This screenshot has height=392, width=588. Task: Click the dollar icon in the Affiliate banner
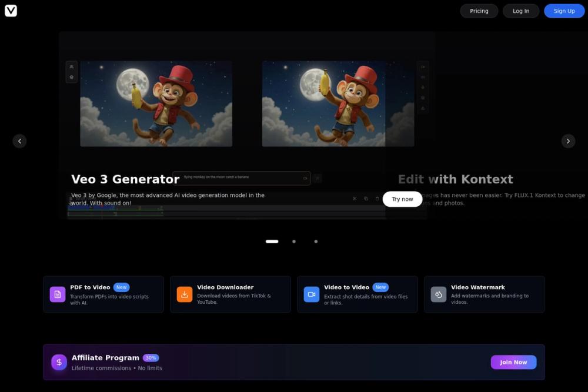click(59, 362)
